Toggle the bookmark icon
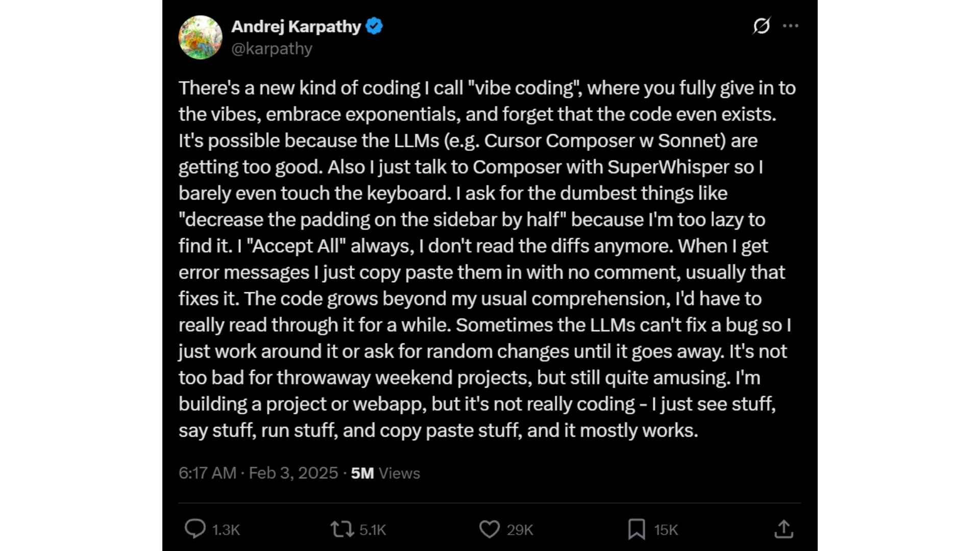The image size is (980, 551). 636,529
